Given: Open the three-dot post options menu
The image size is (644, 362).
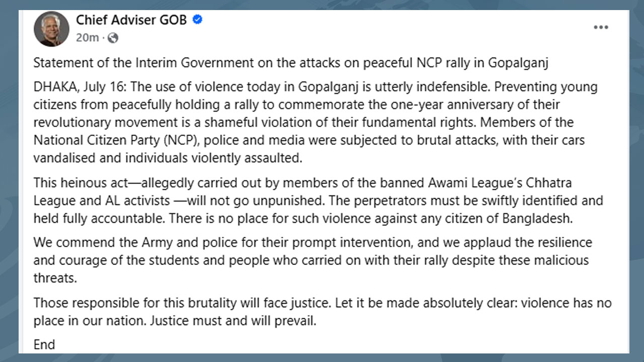Looking at the screenshot, I should pos(601,28).
